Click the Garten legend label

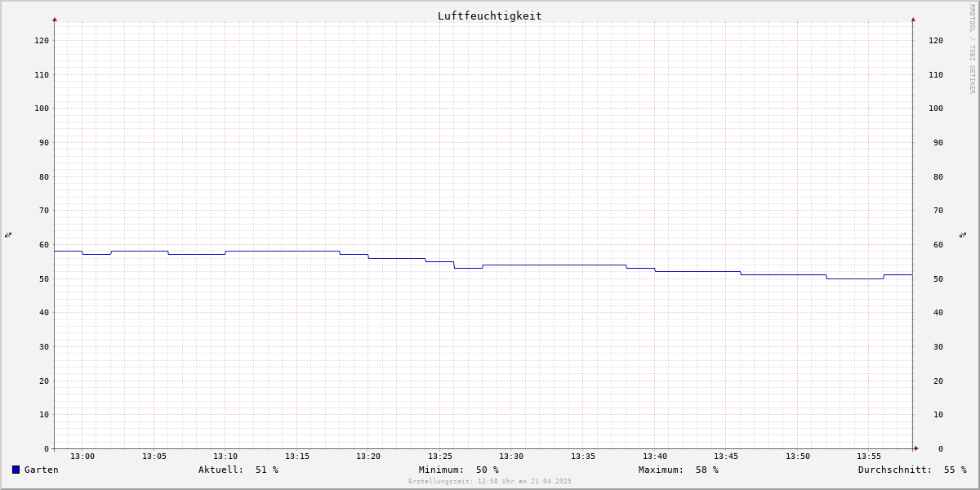[42, 470]
